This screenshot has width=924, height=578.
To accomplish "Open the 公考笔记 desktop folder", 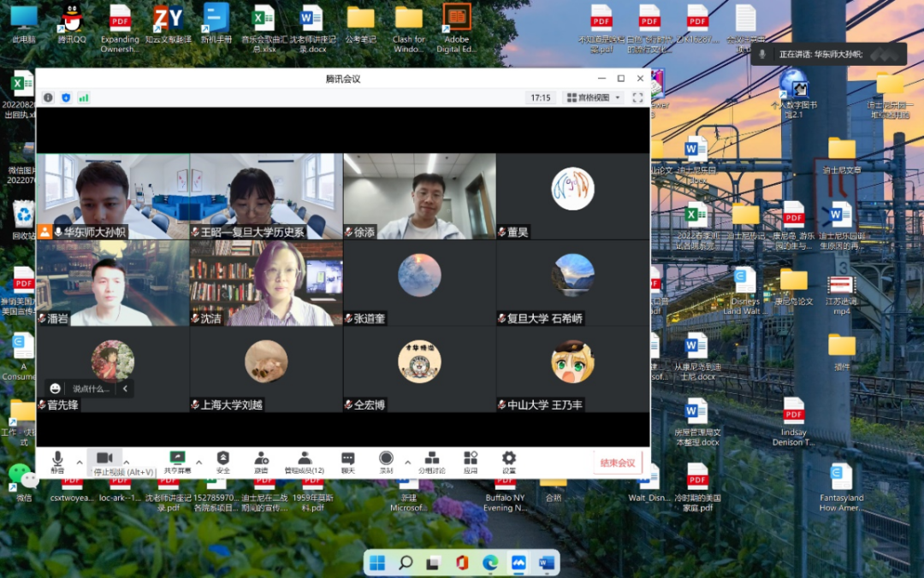I will coord(361,26).
